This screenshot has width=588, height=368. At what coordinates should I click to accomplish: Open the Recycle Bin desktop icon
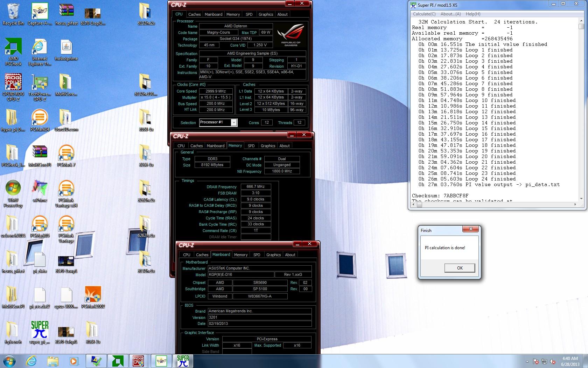(x=13, y=14)
